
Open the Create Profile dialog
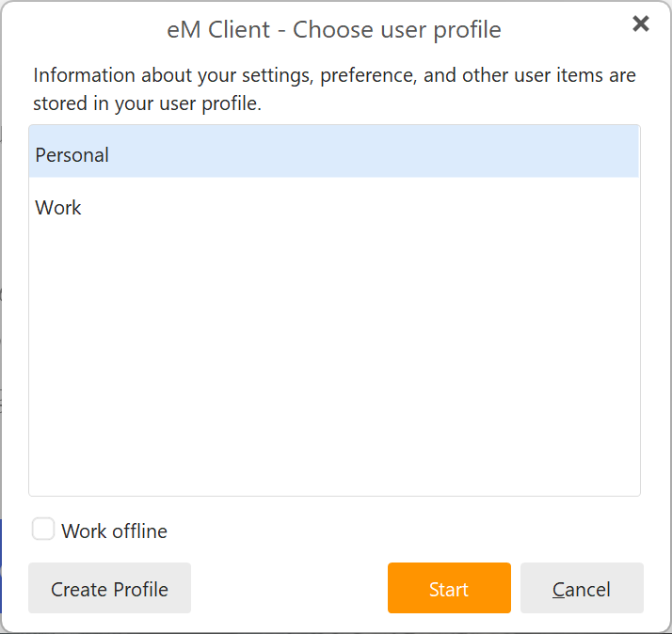110,588
